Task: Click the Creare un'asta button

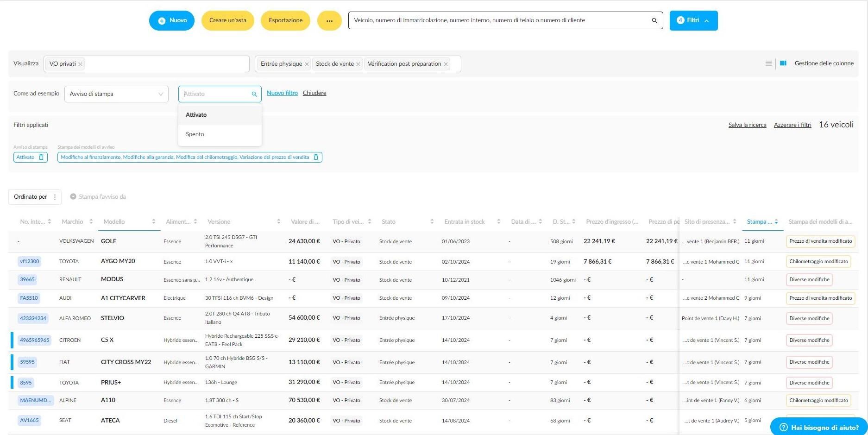Action: (228, 21)
